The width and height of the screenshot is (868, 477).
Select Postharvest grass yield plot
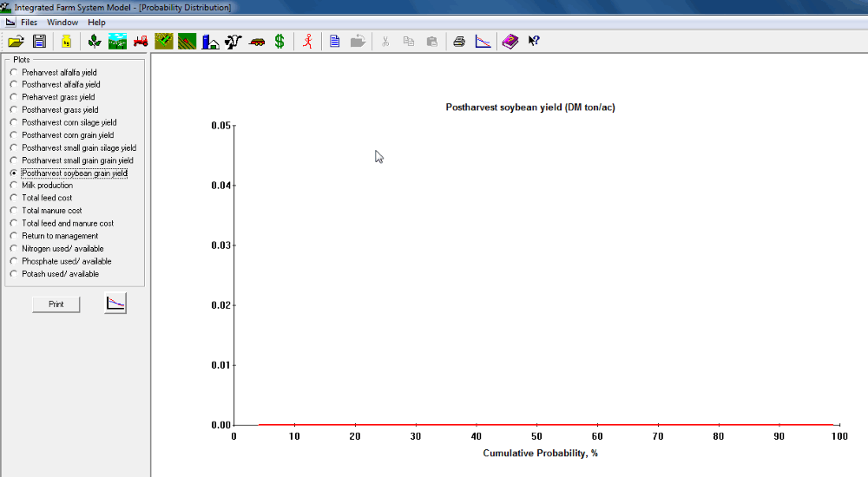coord(54,110)
